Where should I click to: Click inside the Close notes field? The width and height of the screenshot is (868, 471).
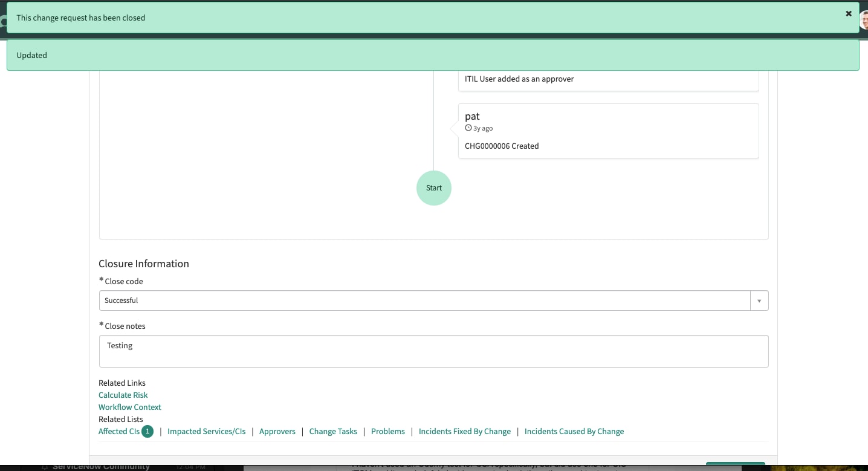433,351
